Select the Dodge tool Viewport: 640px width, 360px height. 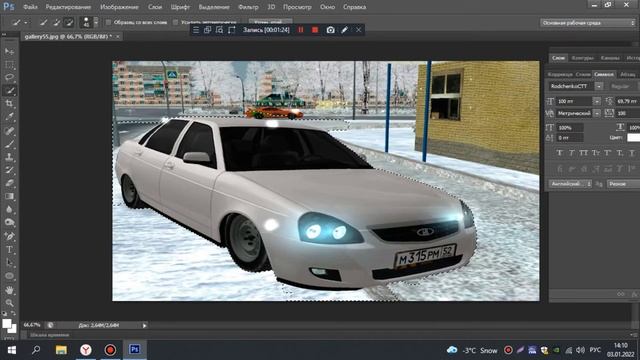9,222
